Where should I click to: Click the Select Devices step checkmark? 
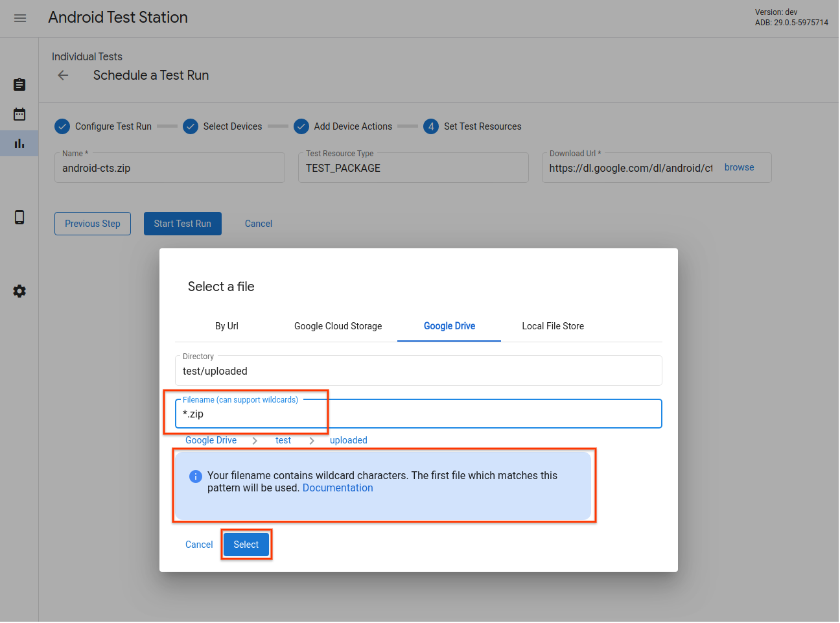click(x=191, y=126)
